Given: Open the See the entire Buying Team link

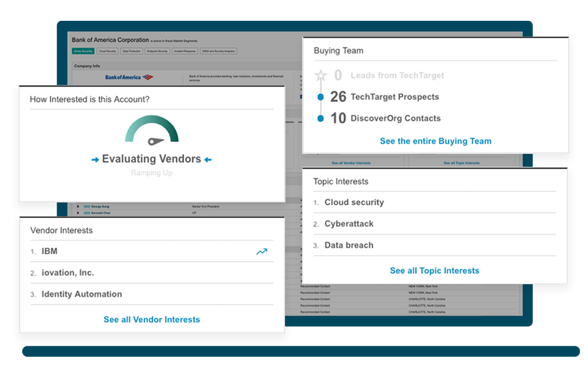Looking at the screenshot, I should (436, 141).
